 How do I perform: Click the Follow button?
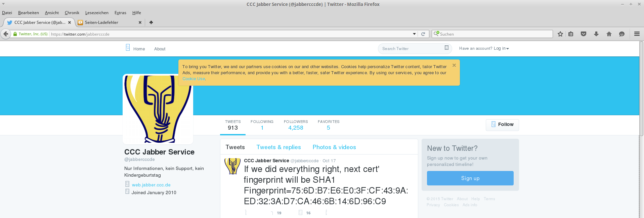click(x=502, y=125)
